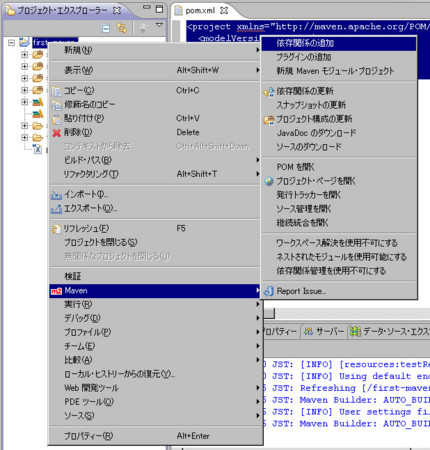The width and height of the screenshot is (430, 450).
Task: Switch to サーバー tab
Action: coord(324,332)
